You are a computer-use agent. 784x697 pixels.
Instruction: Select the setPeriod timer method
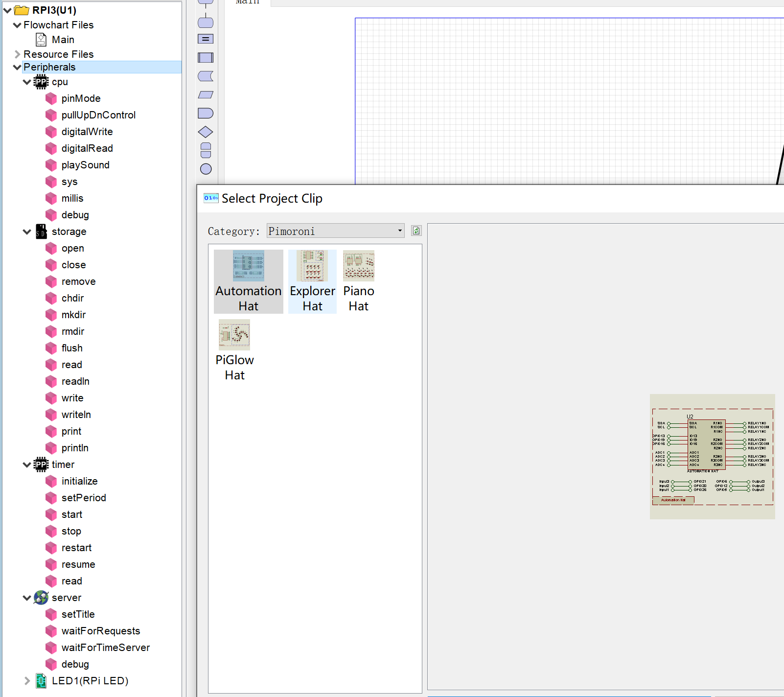pos(84,498)
